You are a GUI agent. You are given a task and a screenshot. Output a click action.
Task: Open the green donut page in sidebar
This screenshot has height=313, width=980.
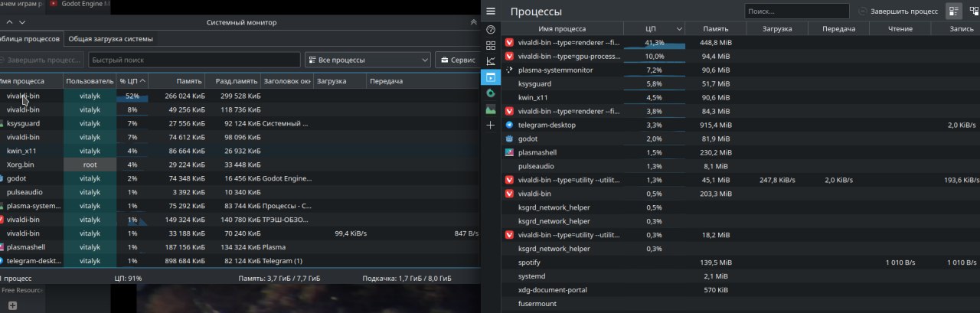pyautogui.click(x=491, y=93)
